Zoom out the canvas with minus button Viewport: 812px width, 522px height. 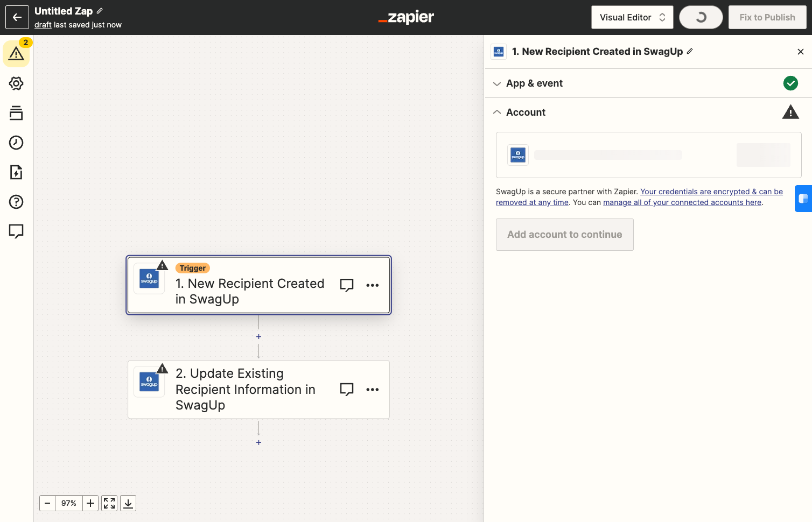(x=47, y=503)
